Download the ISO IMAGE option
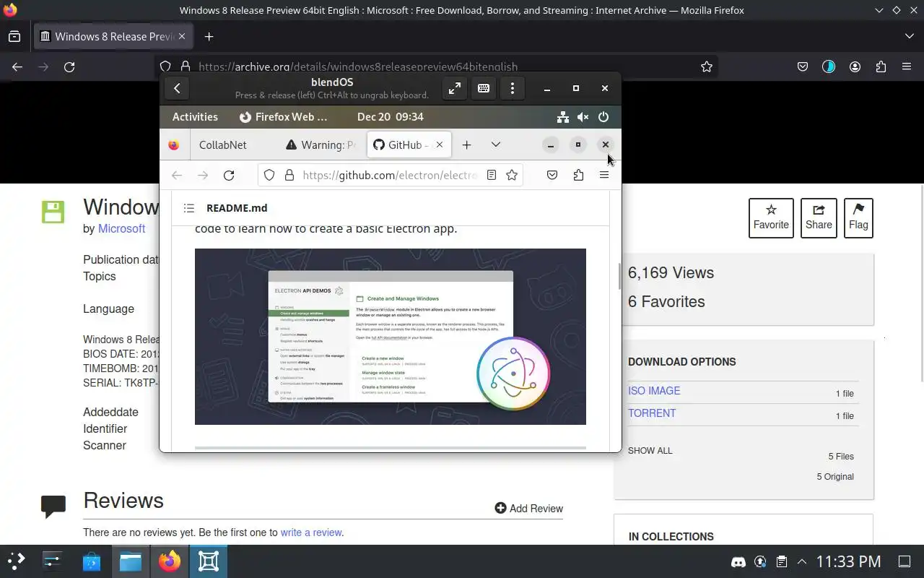The width and height of the screenshot is (924, 578). tap(654, 391)
